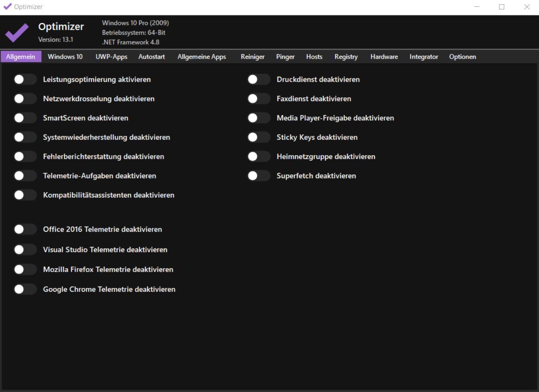This screenshot has height=392, width=539.
Task: Select the Allgemein tab
Action: click(x=21, y=57)
